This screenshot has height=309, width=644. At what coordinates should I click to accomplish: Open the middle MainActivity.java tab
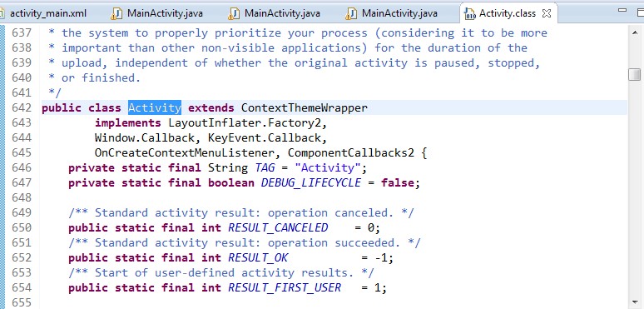pos(275,13)
